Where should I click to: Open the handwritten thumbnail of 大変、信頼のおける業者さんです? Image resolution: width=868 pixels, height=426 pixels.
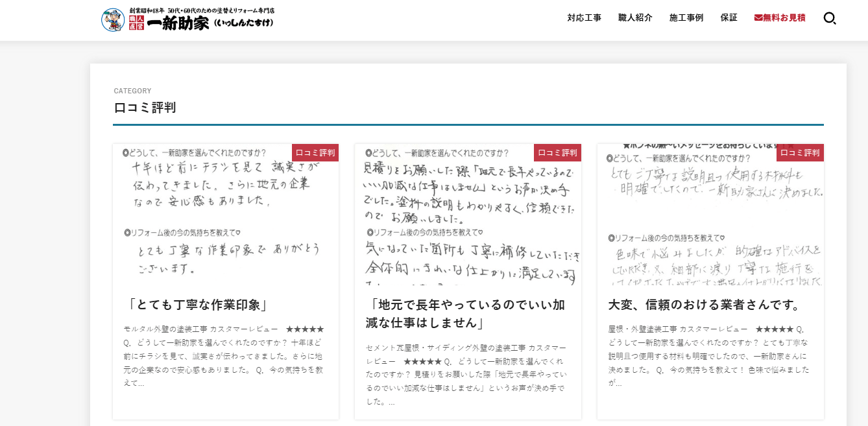pos(710,215)
